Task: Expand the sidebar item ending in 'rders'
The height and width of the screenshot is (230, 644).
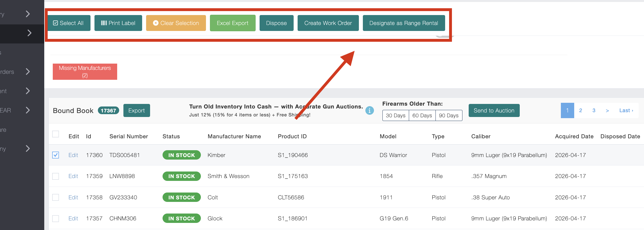Action: 28,72
